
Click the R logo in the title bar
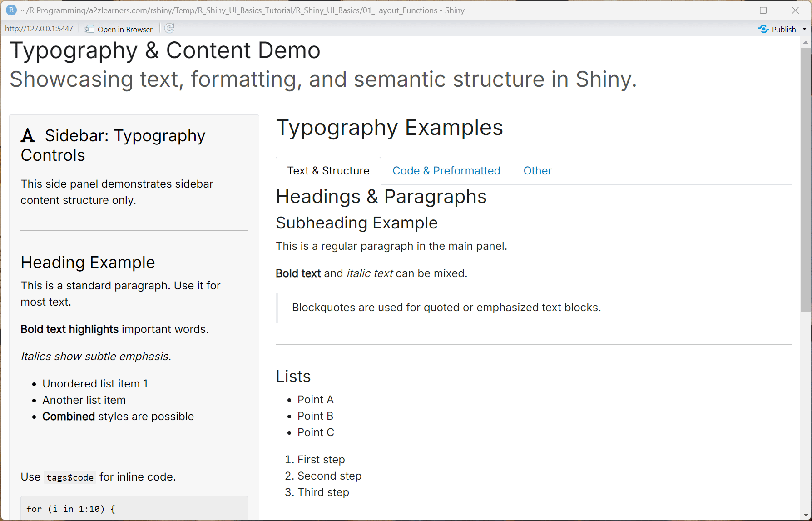(10, 10)
